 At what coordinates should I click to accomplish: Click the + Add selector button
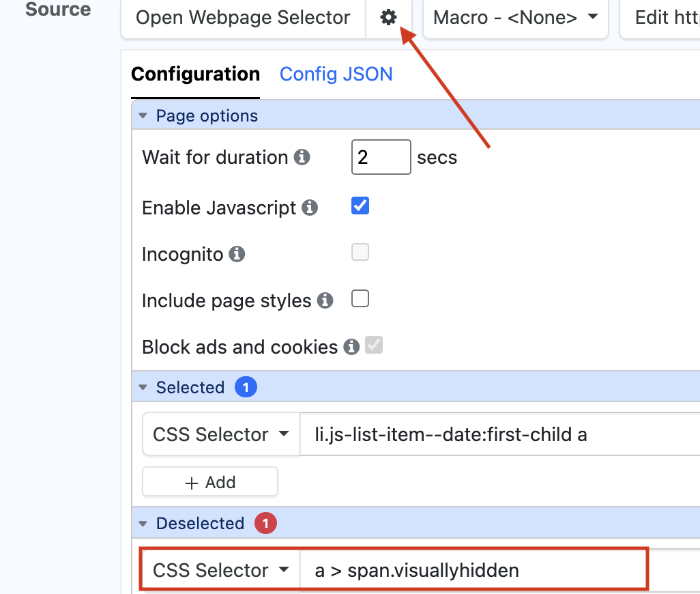210,482
